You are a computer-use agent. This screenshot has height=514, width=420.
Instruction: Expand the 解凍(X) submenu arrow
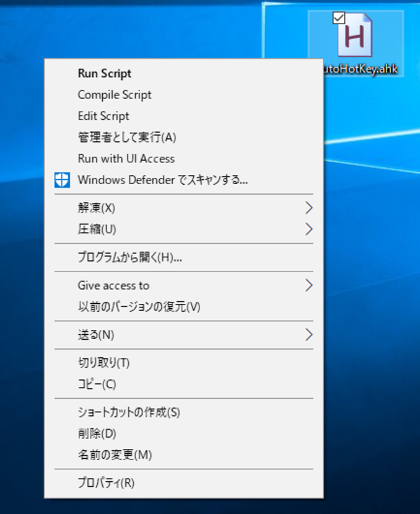pyautogui.click(x=308, y=208)
